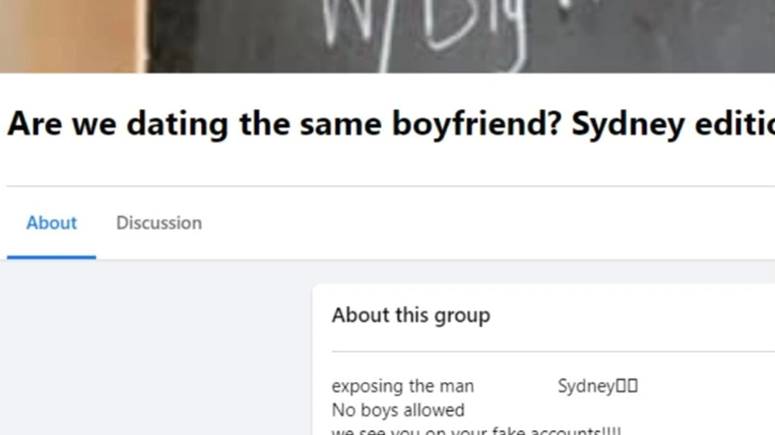Click the 'No boys allowed' line
Screen dimensions: 775x435
tap(398, 410)
